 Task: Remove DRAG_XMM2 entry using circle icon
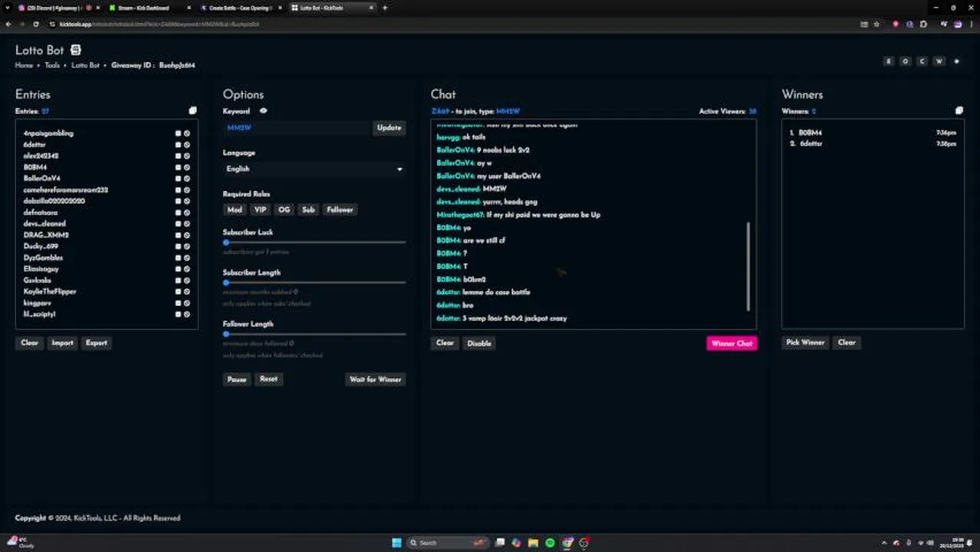(186, 235)
